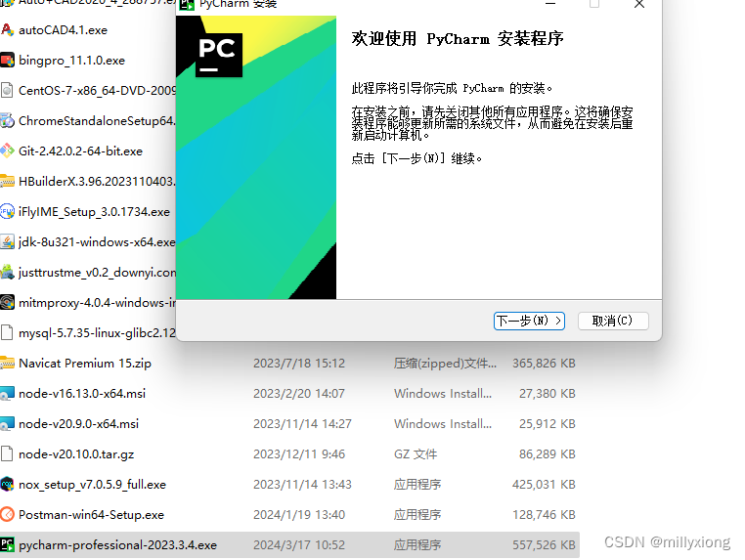Click the date 2023/11/14 13:43
745x560 pixels.
coord(302,485)
